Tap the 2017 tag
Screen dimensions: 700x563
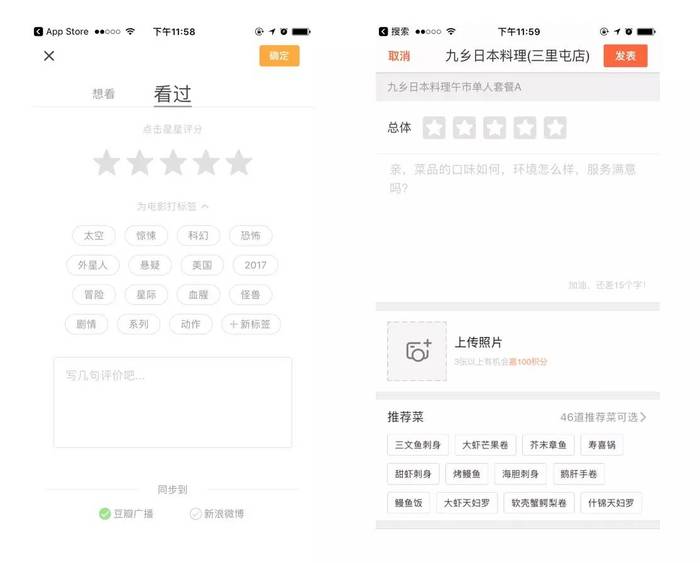255,265
